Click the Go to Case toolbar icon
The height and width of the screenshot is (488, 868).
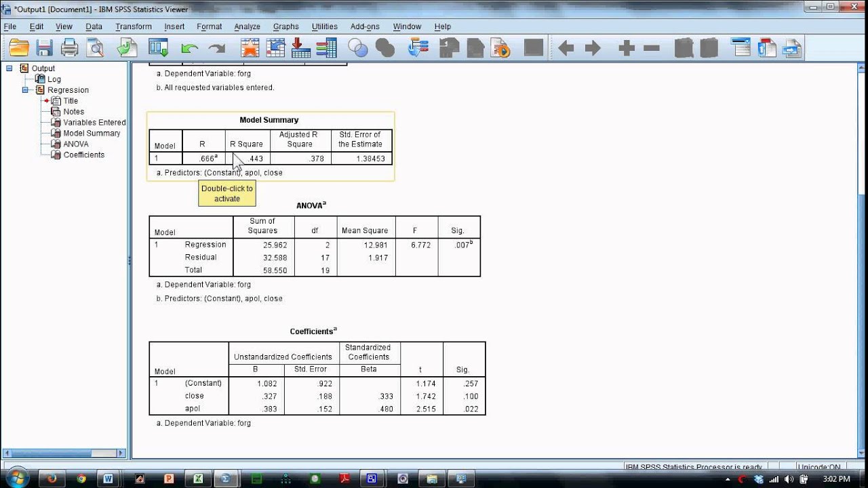pyautogui.click(x=275, y=48)
